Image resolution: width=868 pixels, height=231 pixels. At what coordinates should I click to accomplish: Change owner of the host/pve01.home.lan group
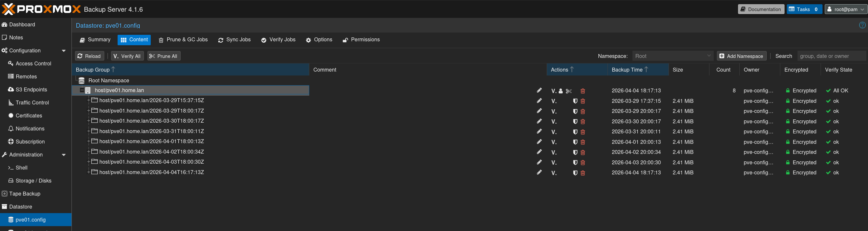[561, 91]
